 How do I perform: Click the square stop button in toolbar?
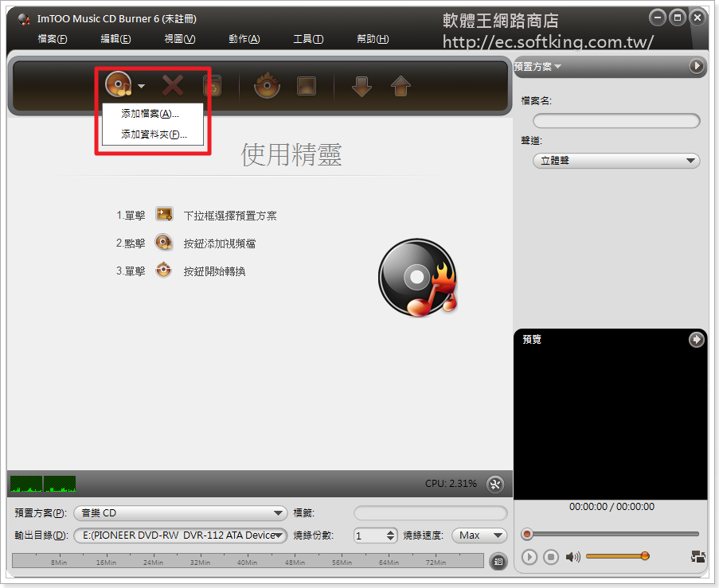click(x=307, y=85)
